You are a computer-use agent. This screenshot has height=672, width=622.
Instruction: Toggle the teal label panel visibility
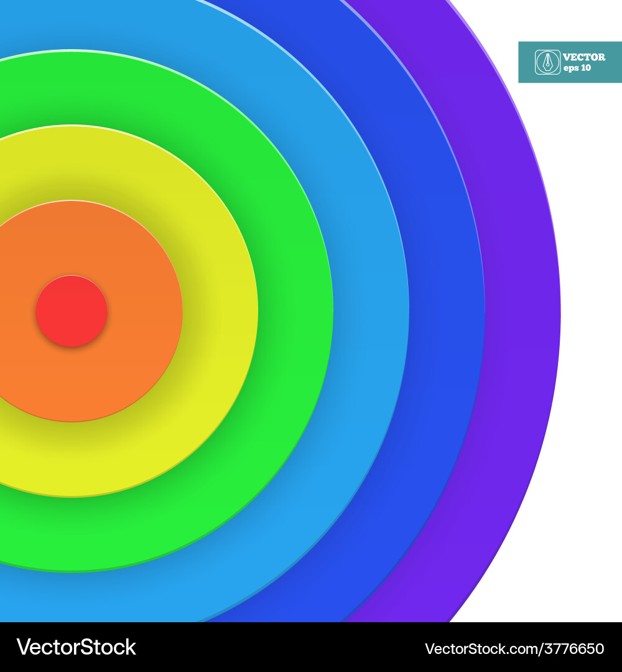click(x=569, y=62)
